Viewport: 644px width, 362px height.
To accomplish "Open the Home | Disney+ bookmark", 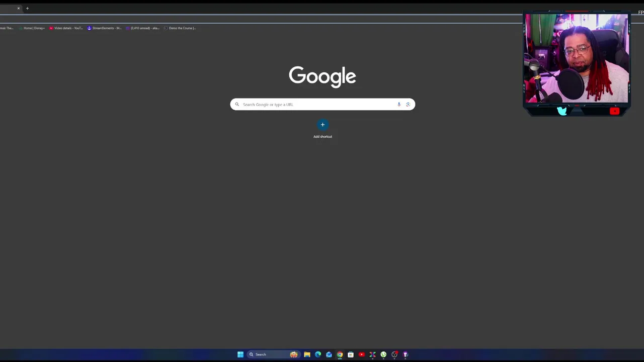I will (32, 28).
